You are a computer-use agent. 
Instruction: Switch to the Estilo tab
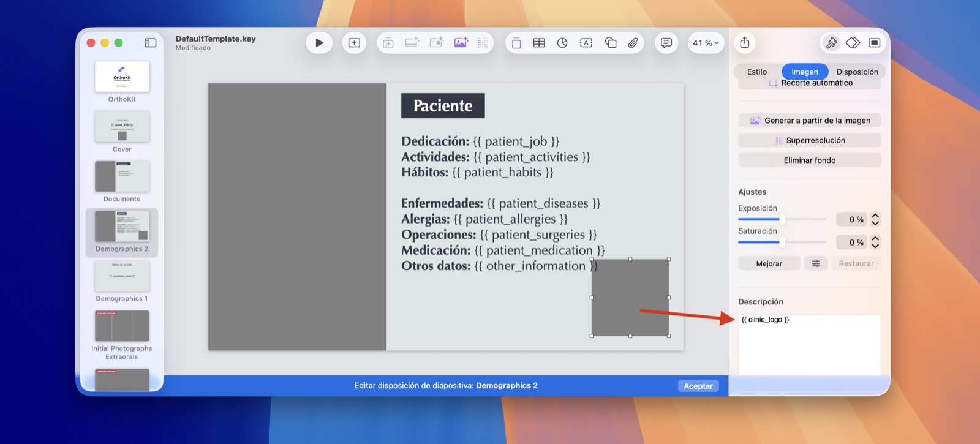click(x=757, y=72)
